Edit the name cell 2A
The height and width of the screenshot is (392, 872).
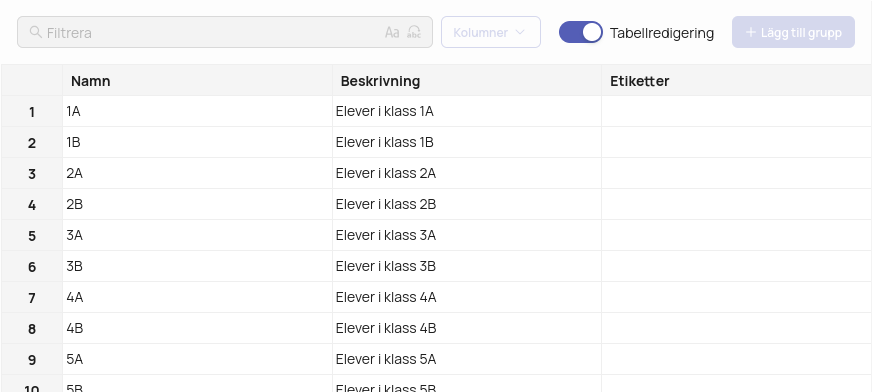click(x=197, y=173)
